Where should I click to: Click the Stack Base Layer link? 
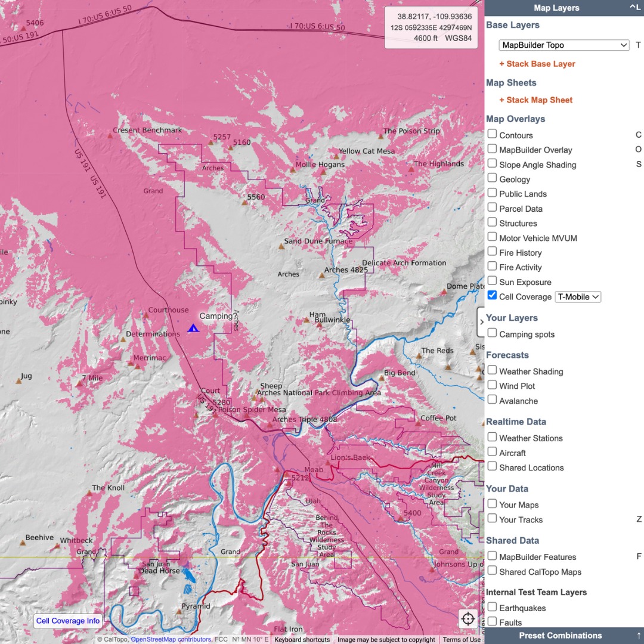tap(537, 64)
